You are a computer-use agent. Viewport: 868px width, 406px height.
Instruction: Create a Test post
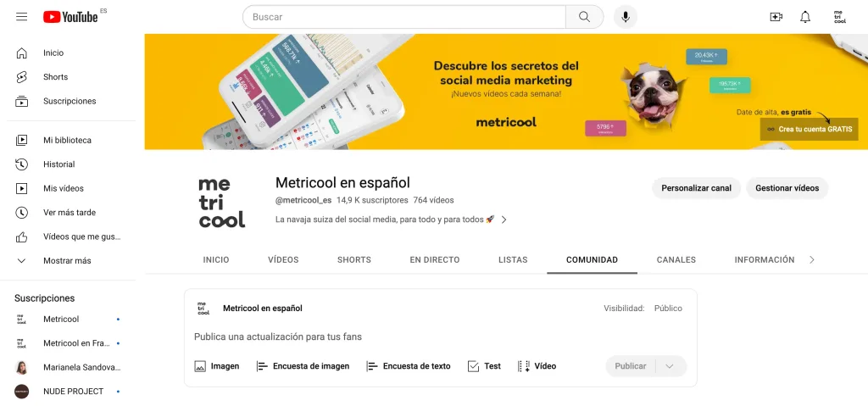coord(484,366)
